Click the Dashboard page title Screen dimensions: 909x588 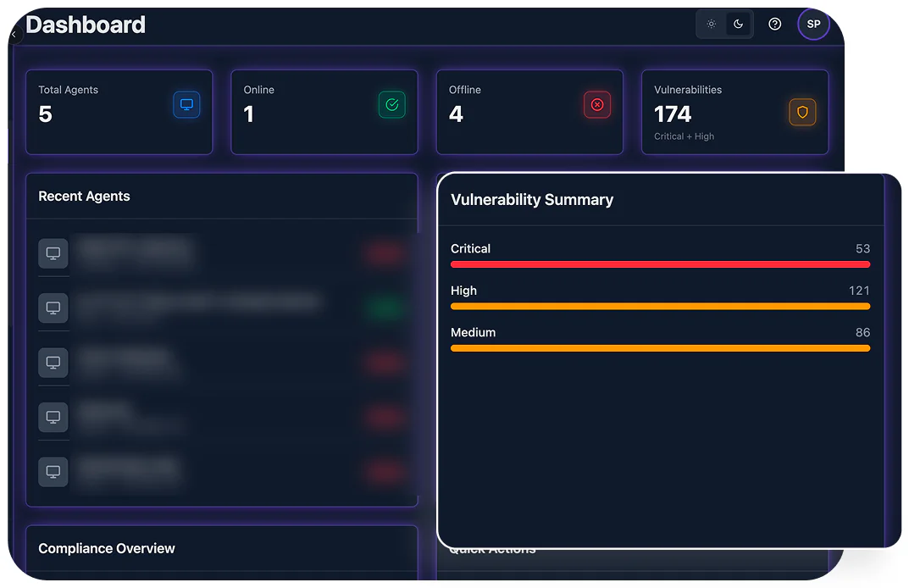pos(86,25)
